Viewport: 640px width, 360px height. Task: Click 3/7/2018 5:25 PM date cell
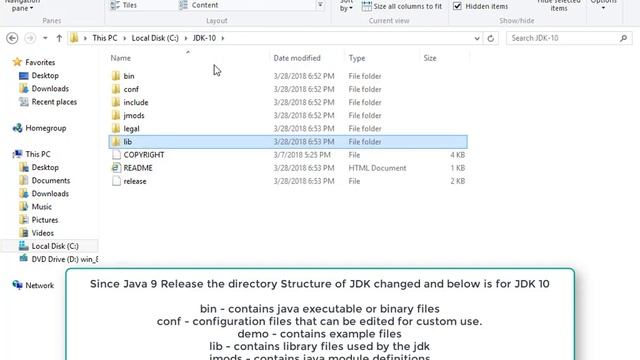[302, 155]
